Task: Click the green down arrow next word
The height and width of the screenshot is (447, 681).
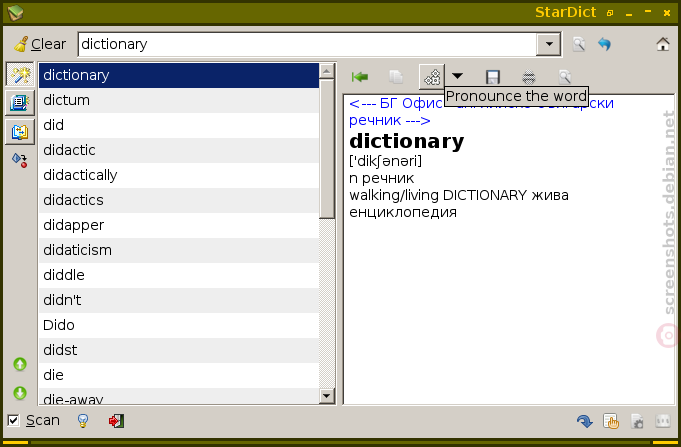Action: tap(20, 393)
